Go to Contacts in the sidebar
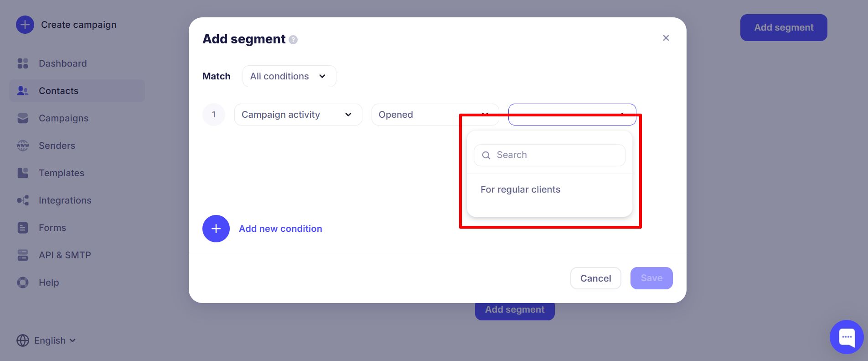The width and height of the screenshot is (868, 361). 58,91
